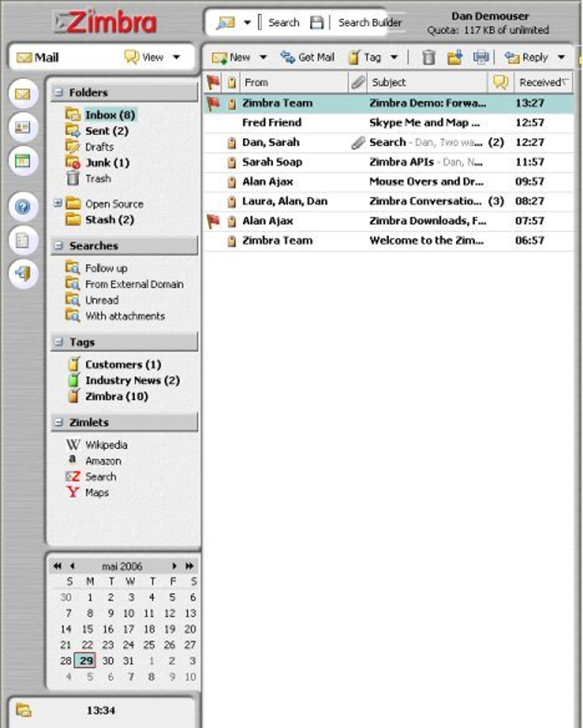Click the Tag toolbar button
This screenshot has height=728, width=583.
(x=365, y=57)
